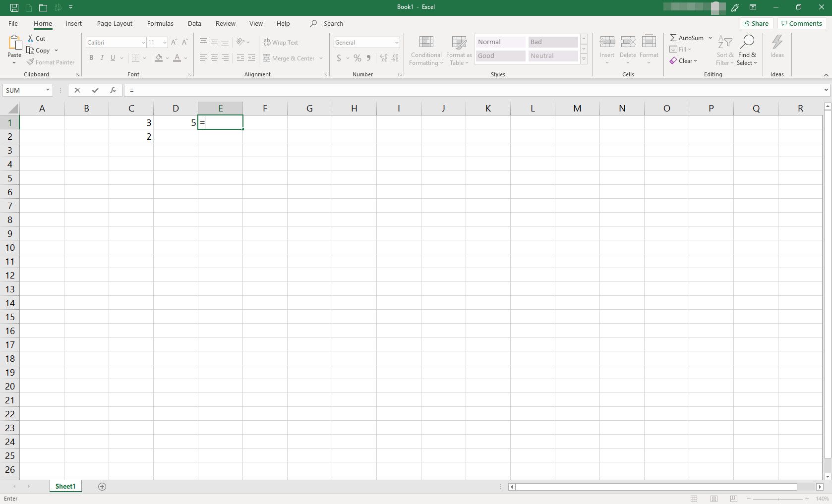This screenshot has width=832, height=504.
Task: Click the Fill Color bucket icon
Action: click(x=159, y=58)
